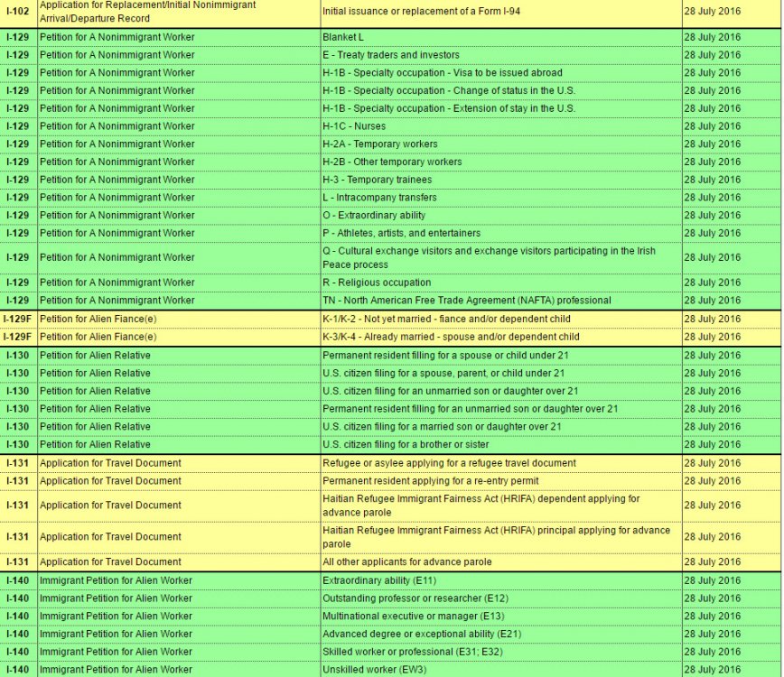Click 'R - Religious occupation' cell
Screen dimensions: 784x677
tap(501, 283)
